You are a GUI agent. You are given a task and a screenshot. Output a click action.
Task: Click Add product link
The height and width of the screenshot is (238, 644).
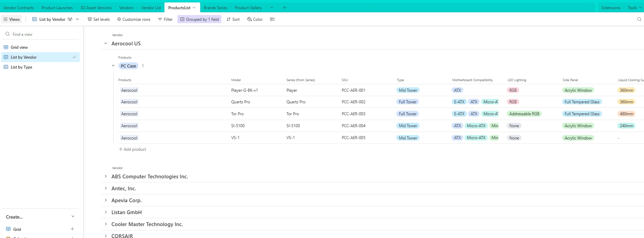(132, 149)
